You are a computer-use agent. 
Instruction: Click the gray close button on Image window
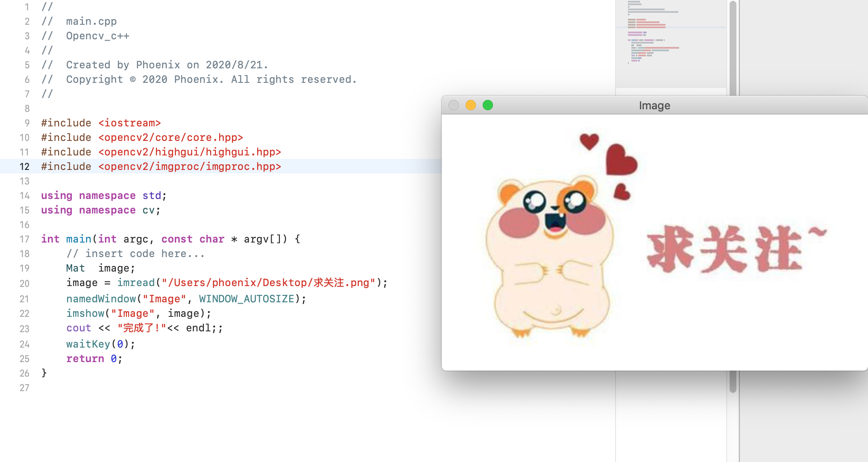(x=454, y=105)
